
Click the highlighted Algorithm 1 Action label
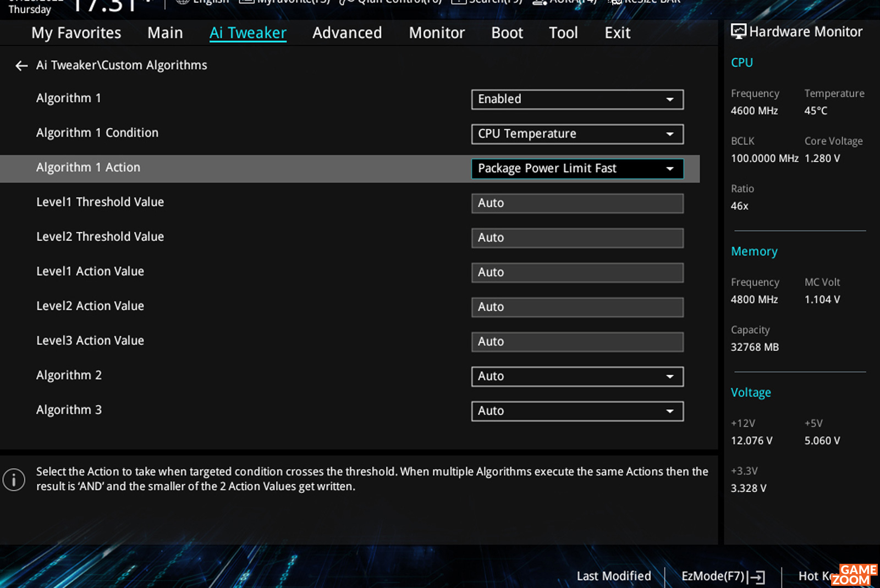[x=88, y=168]
